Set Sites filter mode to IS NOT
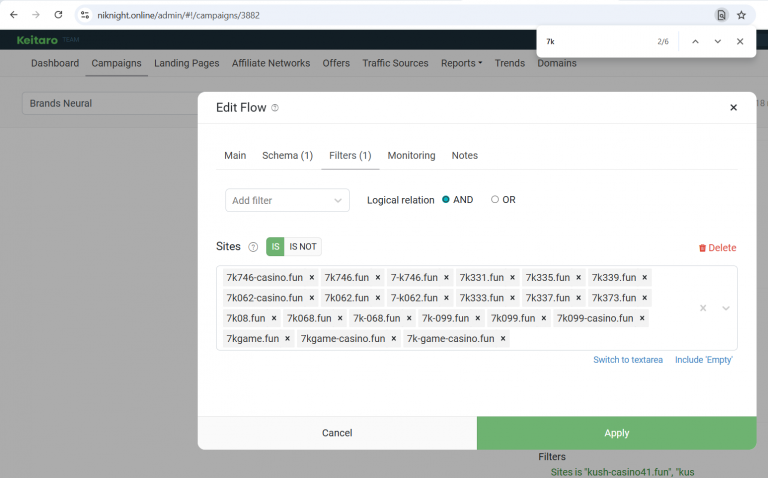The width and height of the screenshot is (768, 478). pyautogui.click(x=303, y=247)
